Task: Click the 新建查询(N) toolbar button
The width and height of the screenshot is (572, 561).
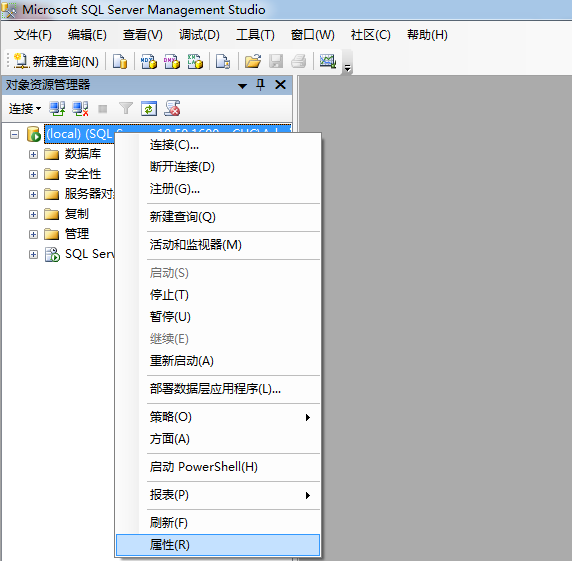Action: [56, 61]
